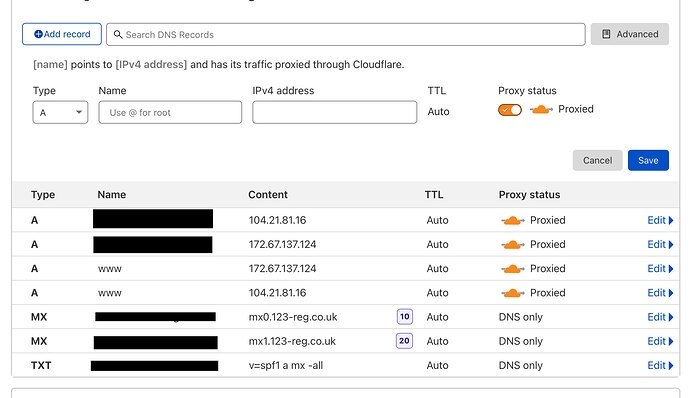This screenshot has width=690, height=398.
Task: Open the Advanced search options
Action: 630,34
